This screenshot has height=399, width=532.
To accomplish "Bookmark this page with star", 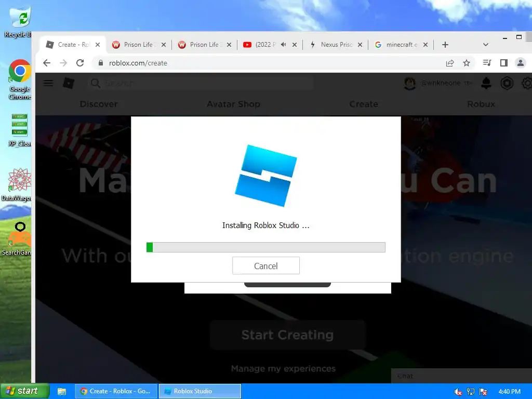I will coord(467,63).
